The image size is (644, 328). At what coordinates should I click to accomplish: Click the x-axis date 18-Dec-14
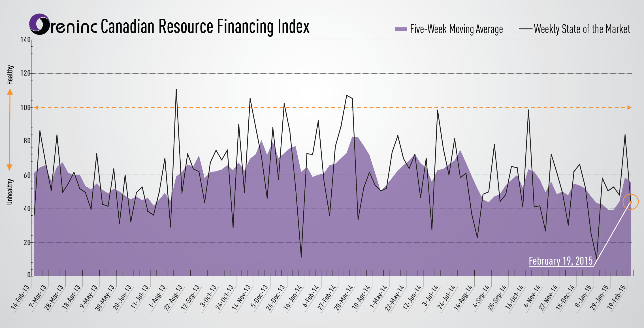click(x=566, y=297)
